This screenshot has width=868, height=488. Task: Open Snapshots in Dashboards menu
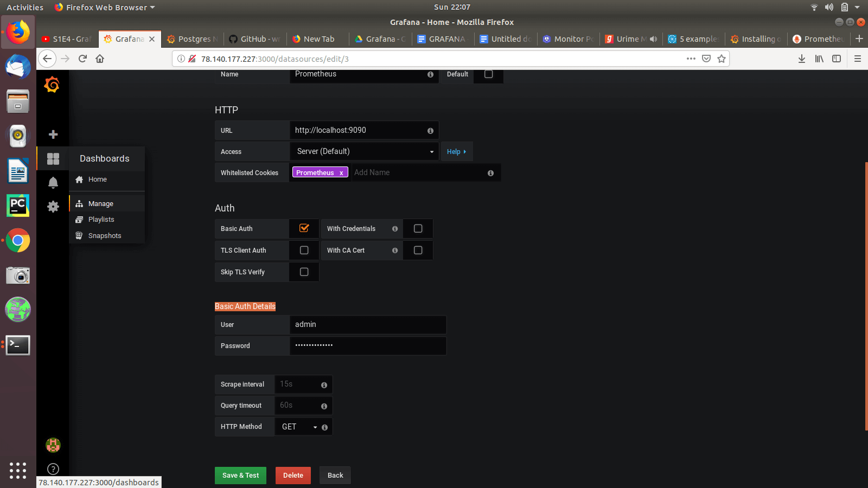[107, 236]
